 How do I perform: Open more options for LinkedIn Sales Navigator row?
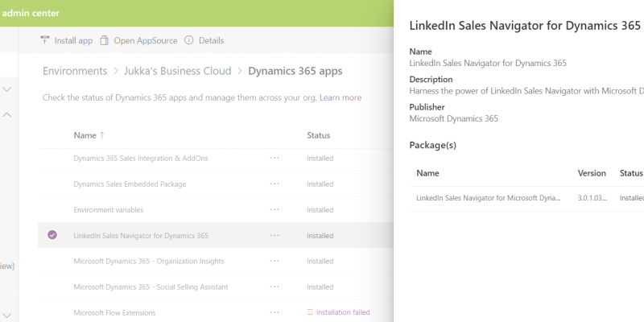pos(275,235)
